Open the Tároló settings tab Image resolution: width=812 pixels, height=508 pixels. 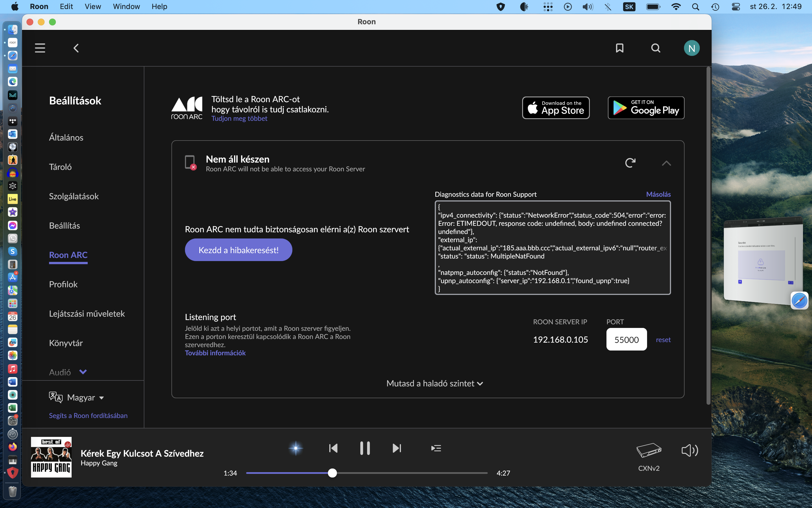pos(60,167)
